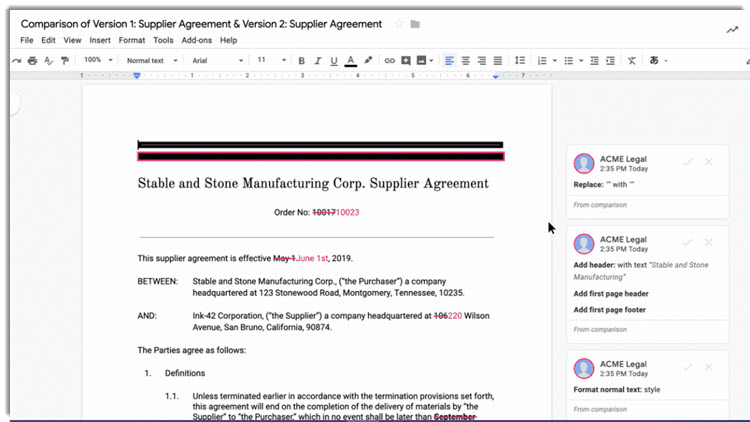Click the pink-outlined black bar image
750x422 pixels.
coord(320,156)
